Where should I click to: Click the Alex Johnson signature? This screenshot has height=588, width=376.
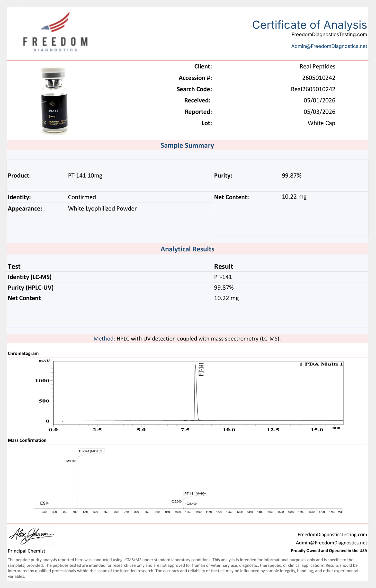coord(31,535)
